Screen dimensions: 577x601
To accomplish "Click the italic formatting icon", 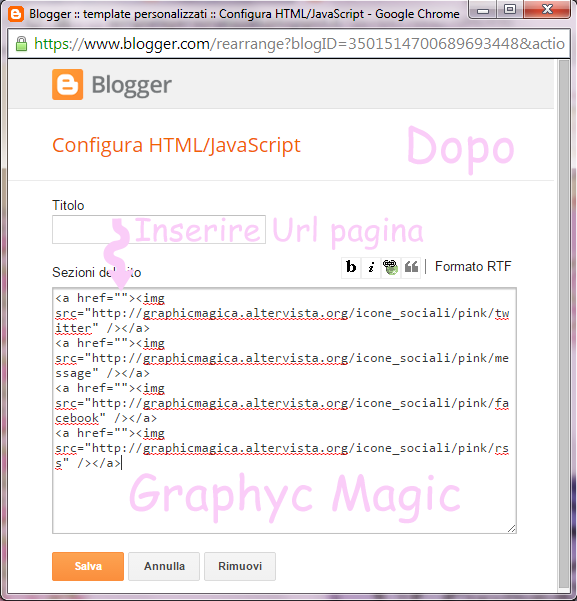I will click(371, 267).
